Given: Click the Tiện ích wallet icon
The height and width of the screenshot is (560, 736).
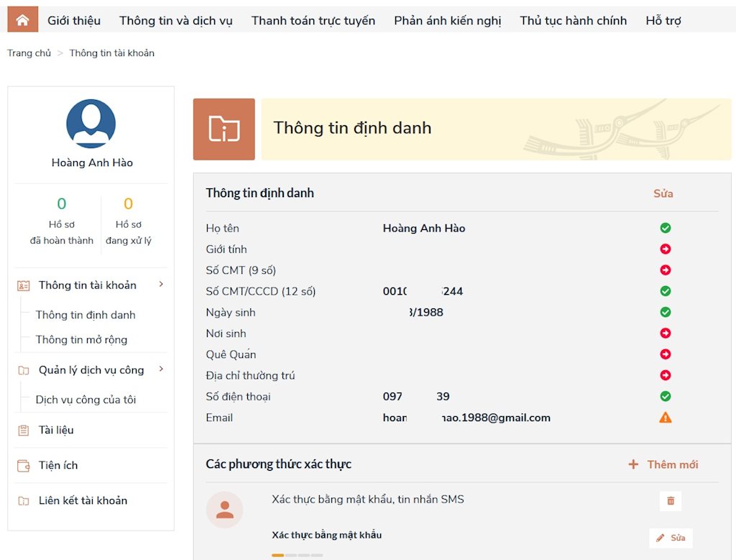Looking at the screenshot, I should click(24, 465).
